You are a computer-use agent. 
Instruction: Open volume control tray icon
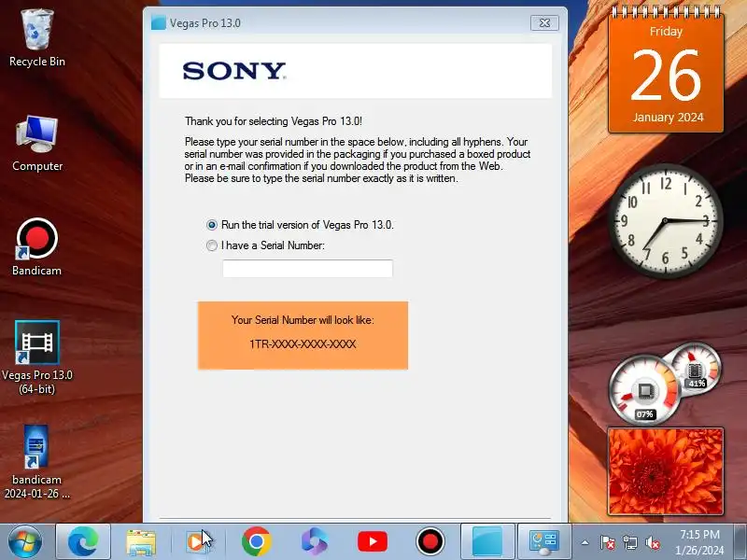point(652,542)
